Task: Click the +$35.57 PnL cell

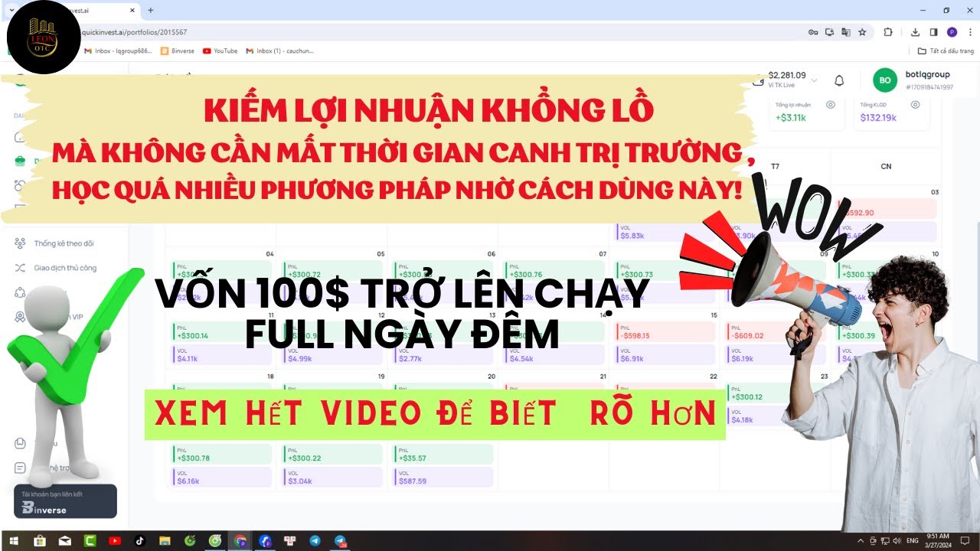Action: [443, 454]
